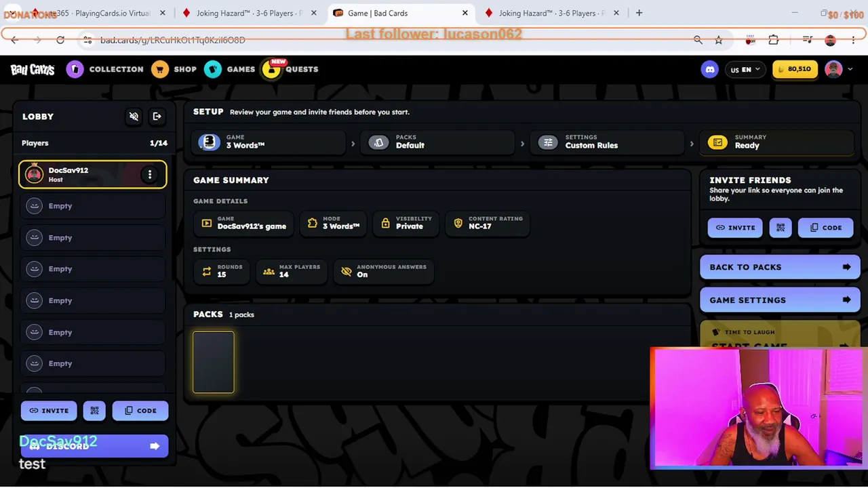Open the browser extensions puzzle icon
Screen dimensions: 868x488
(x=774, y=40)
